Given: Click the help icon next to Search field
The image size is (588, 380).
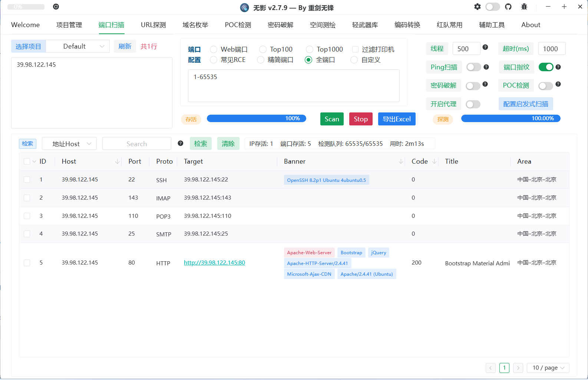Looking at the screenshot, I should [x=181, y=143].
